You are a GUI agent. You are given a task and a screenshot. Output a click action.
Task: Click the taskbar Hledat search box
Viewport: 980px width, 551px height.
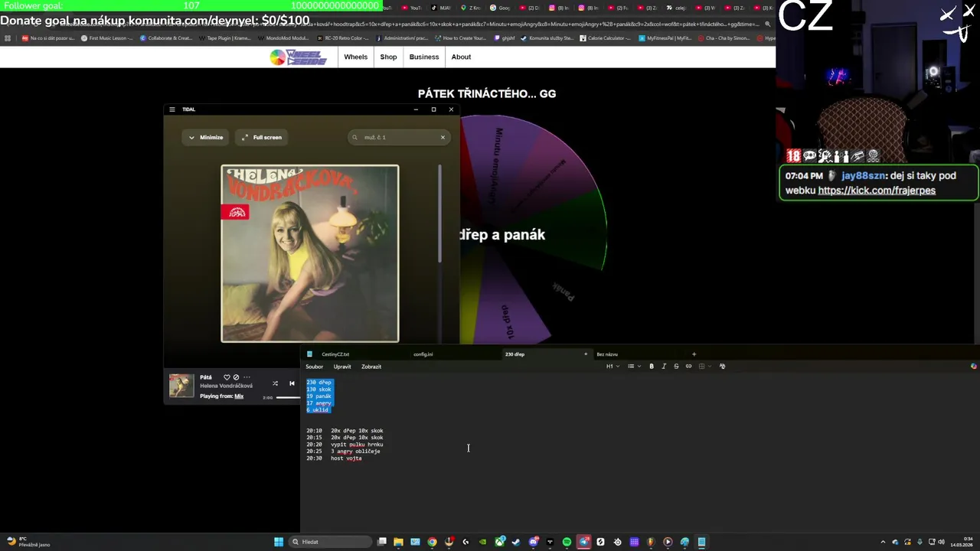[331, 542]
